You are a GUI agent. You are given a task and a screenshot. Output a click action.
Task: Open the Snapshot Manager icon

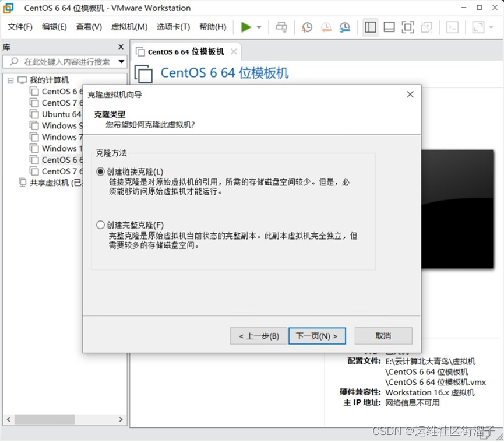point(345,27)
